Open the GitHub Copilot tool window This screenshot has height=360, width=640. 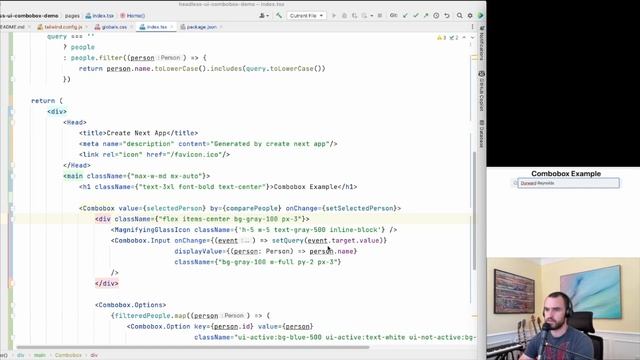482,91
